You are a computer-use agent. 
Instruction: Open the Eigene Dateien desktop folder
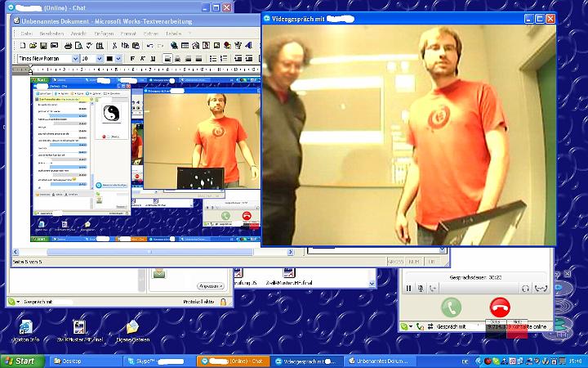click(133, 330)
